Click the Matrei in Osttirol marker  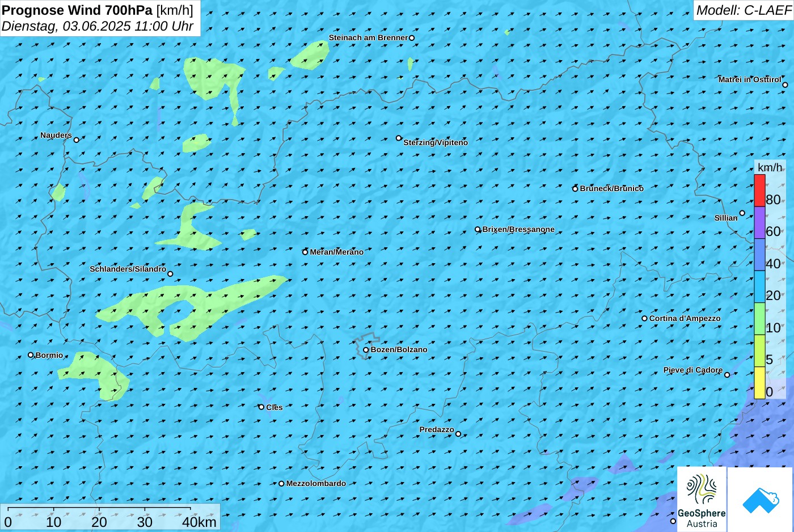785,85
